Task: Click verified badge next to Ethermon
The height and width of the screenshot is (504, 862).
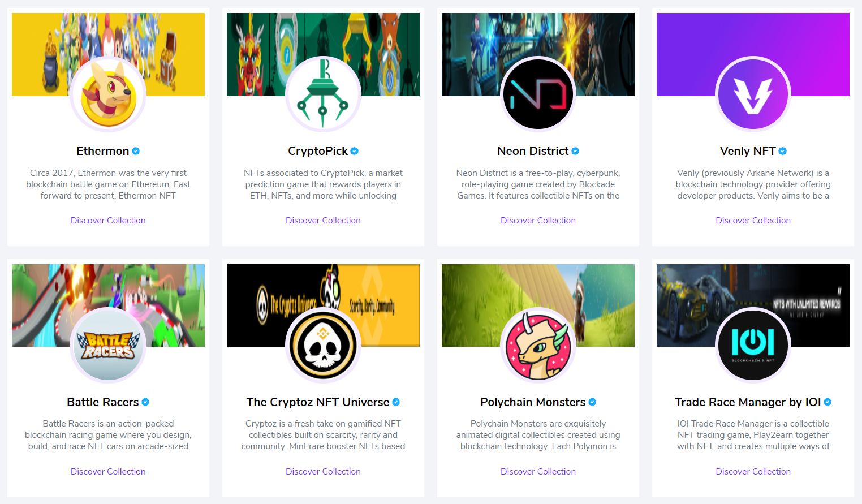Action: pos(136,151)
